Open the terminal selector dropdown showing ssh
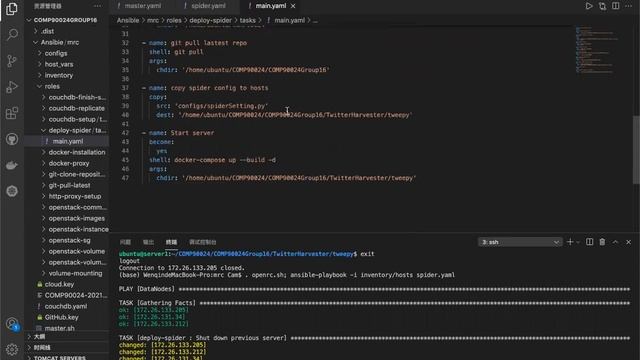640x360 pixels. [520, 242]
